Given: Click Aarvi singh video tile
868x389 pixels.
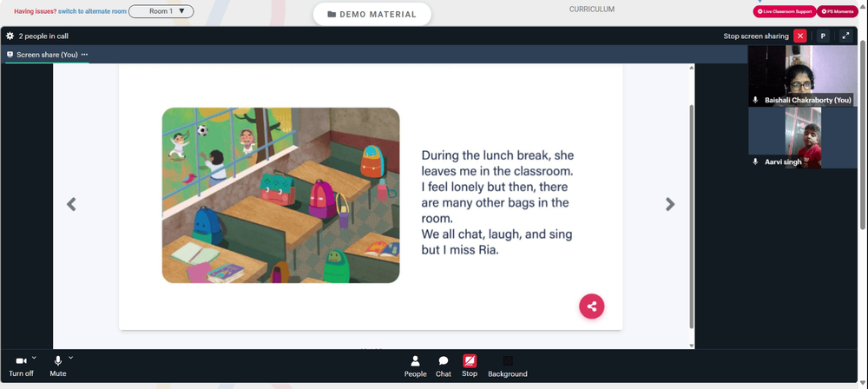Looking at the screenshot, I should (803, 138).
